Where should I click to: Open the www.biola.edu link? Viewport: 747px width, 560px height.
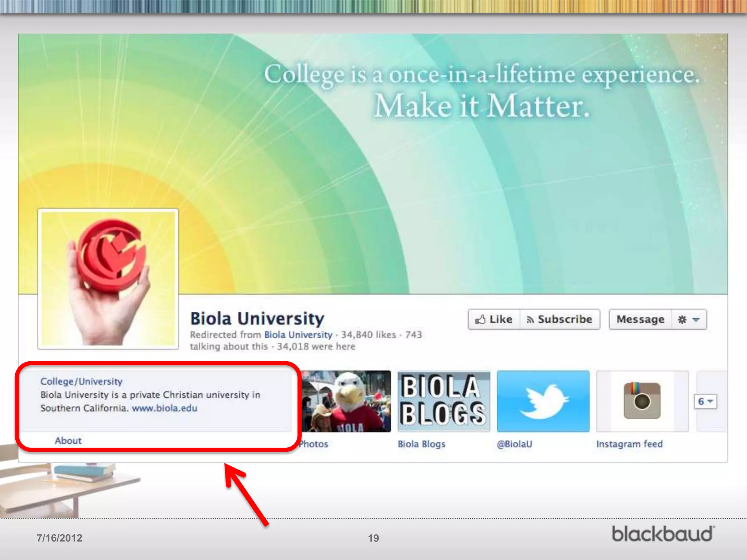[x=165, y=408]
